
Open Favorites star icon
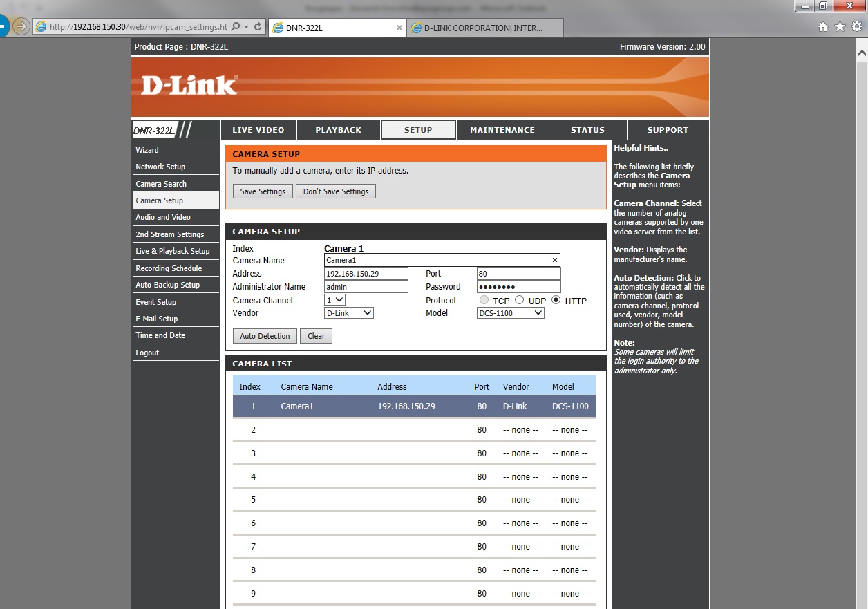(x=840, y=27)
